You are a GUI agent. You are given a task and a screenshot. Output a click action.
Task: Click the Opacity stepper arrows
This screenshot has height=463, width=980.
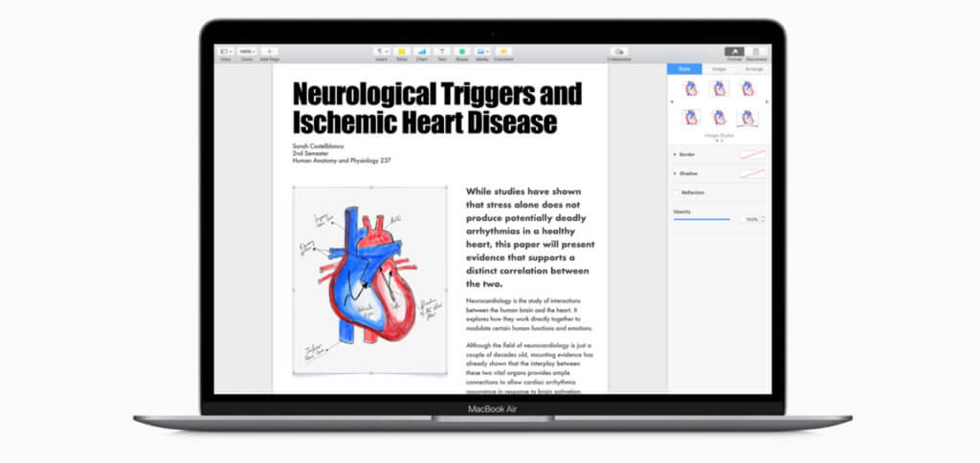[763, 219]
